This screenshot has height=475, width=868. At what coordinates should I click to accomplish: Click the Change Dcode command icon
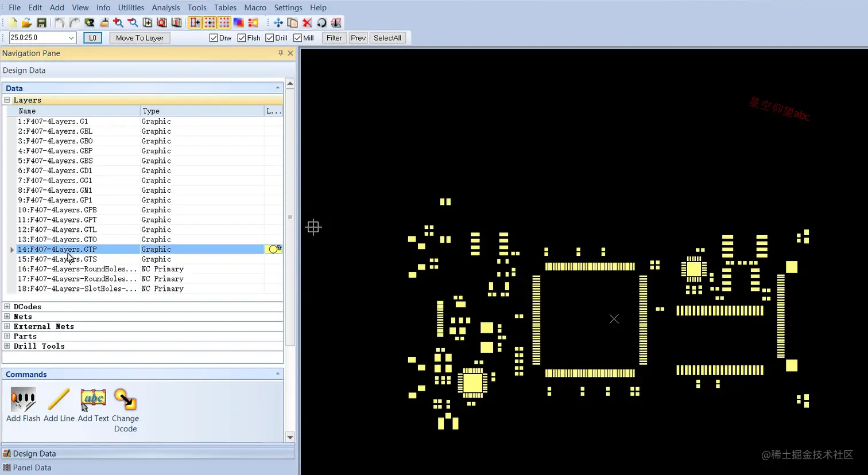pos(125,410)
